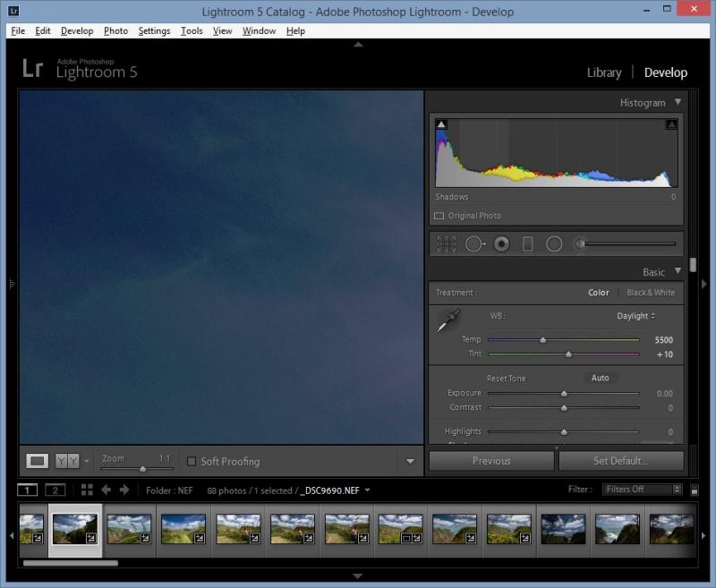Viewport: 716px width, 588px height.
Task: Open the grid view icon in filmstrip bar
Action: click(x=87, y=490)
